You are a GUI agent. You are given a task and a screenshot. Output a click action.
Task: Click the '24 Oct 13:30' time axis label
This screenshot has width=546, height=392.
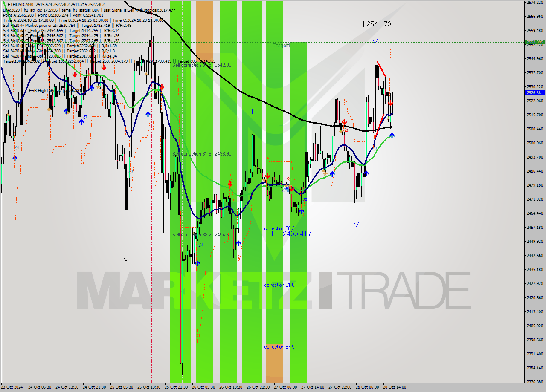(x=67, y=387)
